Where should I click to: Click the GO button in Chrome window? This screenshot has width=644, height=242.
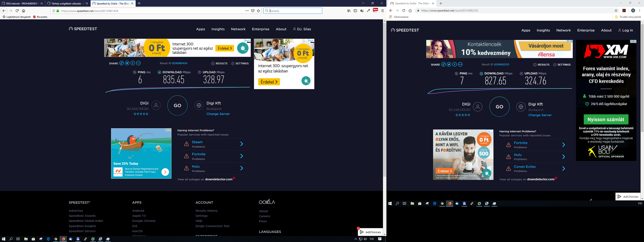499,107
